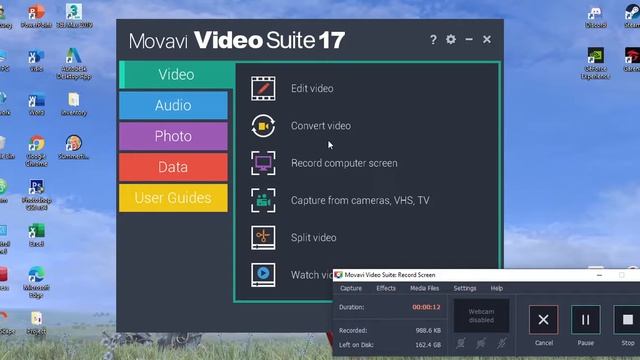Pause the screen recording
The width and height of the screenshot is (640, 360).
(x=585, y=320)
